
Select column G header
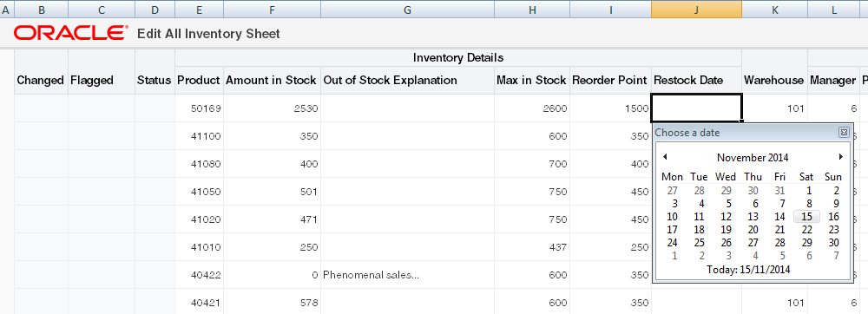(x=407, y=10)
